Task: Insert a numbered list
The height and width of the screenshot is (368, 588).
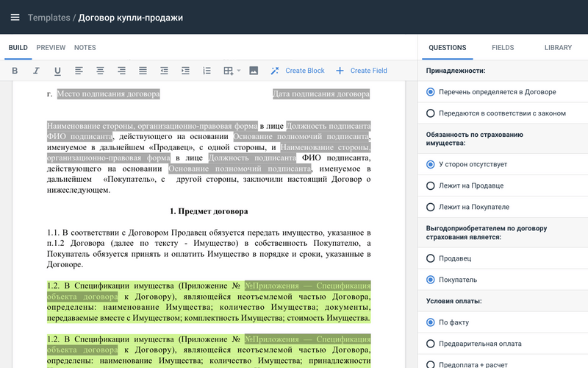Action: (207, 71)
